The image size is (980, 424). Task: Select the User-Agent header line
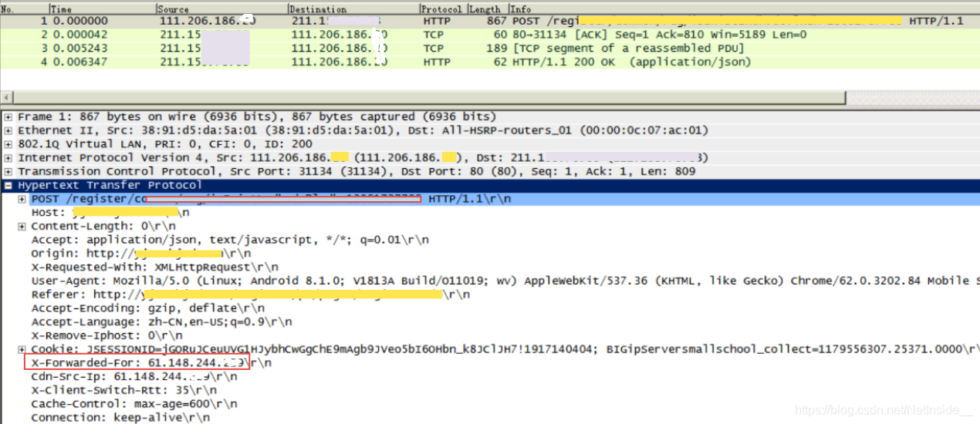(505, 281)
